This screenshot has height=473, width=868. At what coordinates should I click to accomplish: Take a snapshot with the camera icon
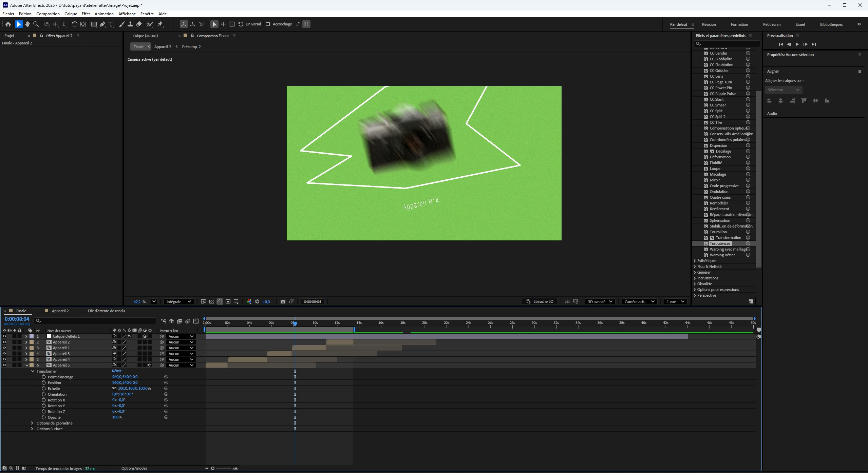point(283,301)
